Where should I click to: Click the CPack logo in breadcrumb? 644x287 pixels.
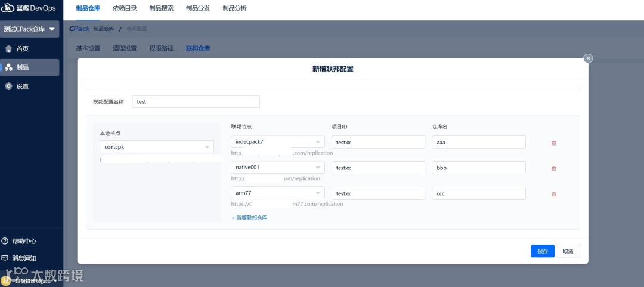click(80, 29)
